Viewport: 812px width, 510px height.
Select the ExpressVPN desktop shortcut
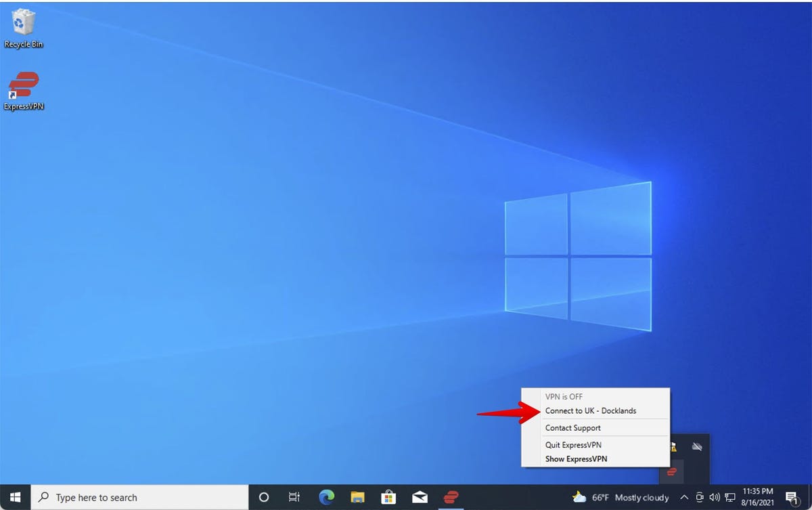[x=24, y=91]
